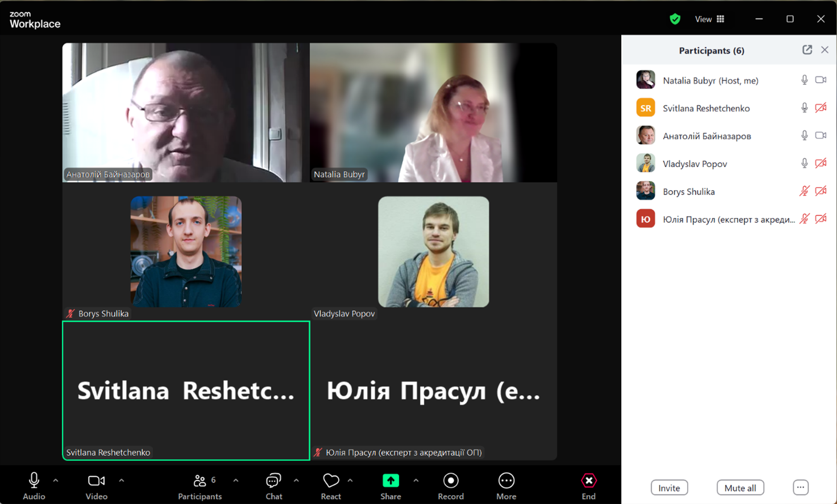Click the Mute all button
837x504 pixels.
740,488
